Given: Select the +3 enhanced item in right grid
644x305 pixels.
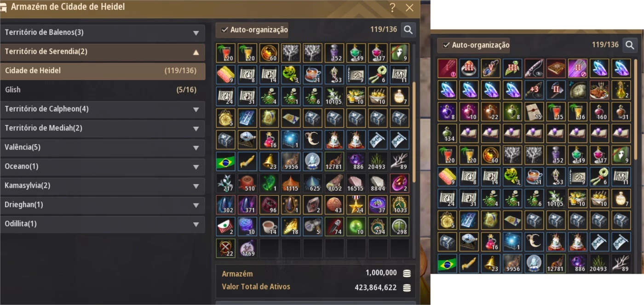Looking at the screenshot, I should [534, 90].
